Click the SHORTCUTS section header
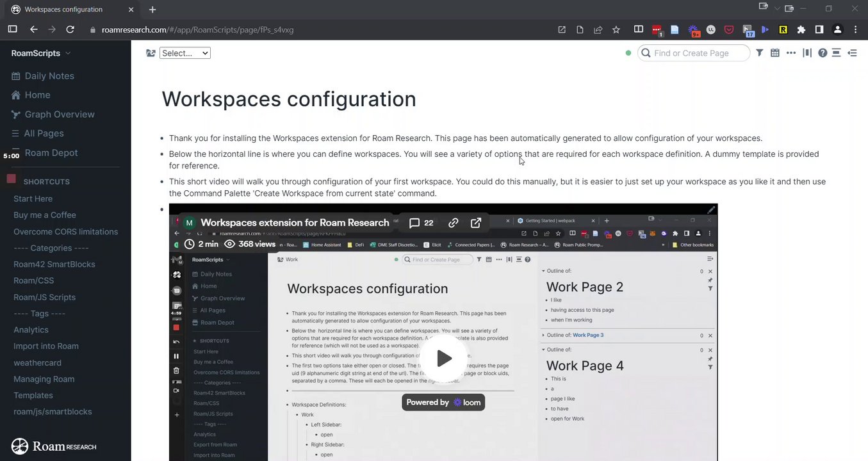Viewport: 868px width, 461px height. click(x=46, y=182)
